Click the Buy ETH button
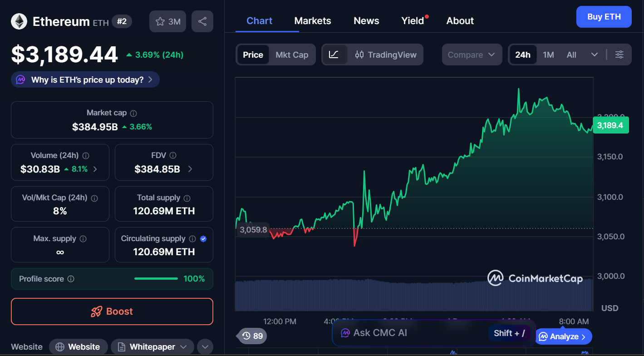644x356 pixels. pyautogui.click(x=604, y=17)
